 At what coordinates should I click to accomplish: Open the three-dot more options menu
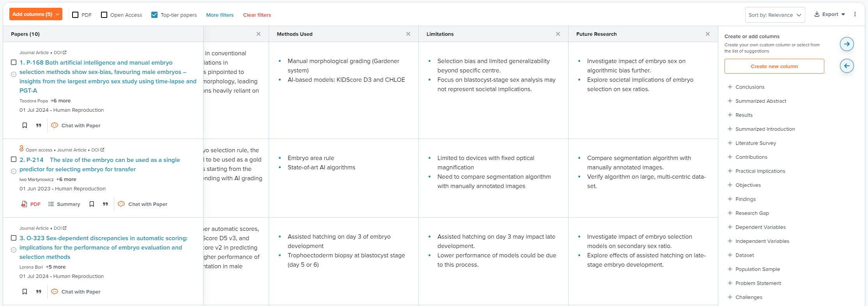pos(855,14)
